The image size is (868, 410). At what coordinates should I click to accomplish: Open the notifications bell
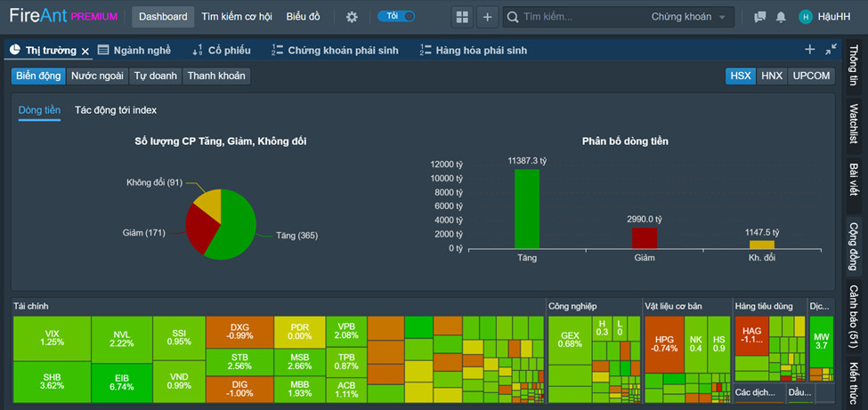pyautogui.click(x=781, y=17)
